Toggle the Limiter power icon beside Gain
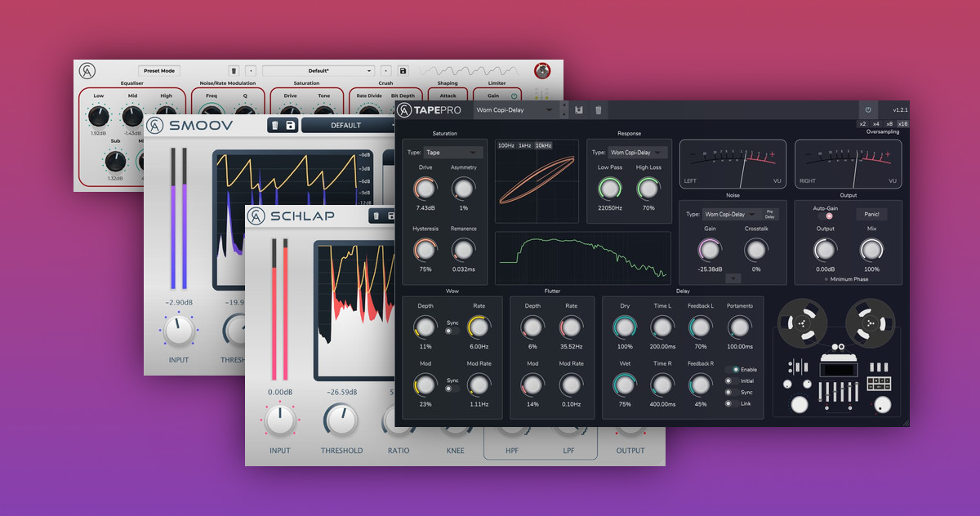The height and width of the screenshot is (516, 980). pos(514,96)
